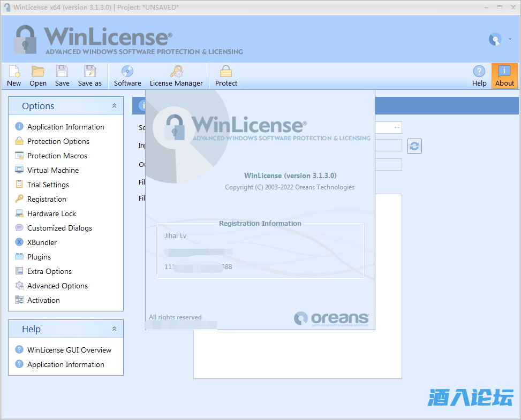The width and height of the screenshot is (521, 420).
Task: Select Hardware Lock in the Options list
Action: pyautogui.click(x=51, y=213)
